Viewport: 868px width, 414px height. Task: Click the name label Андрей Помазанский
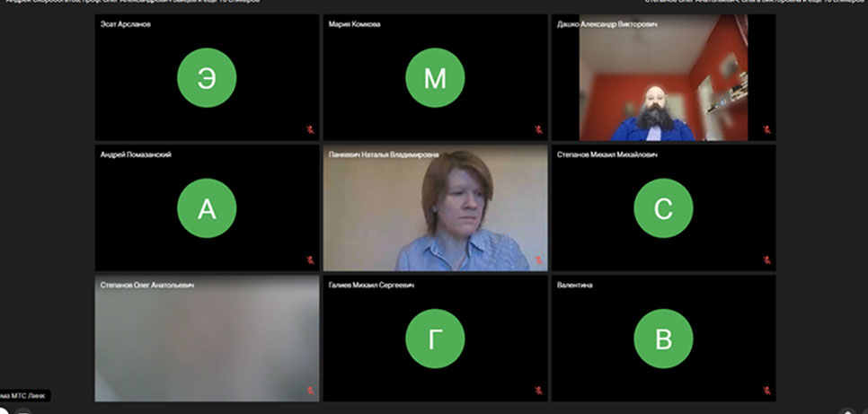coord(136,155)
